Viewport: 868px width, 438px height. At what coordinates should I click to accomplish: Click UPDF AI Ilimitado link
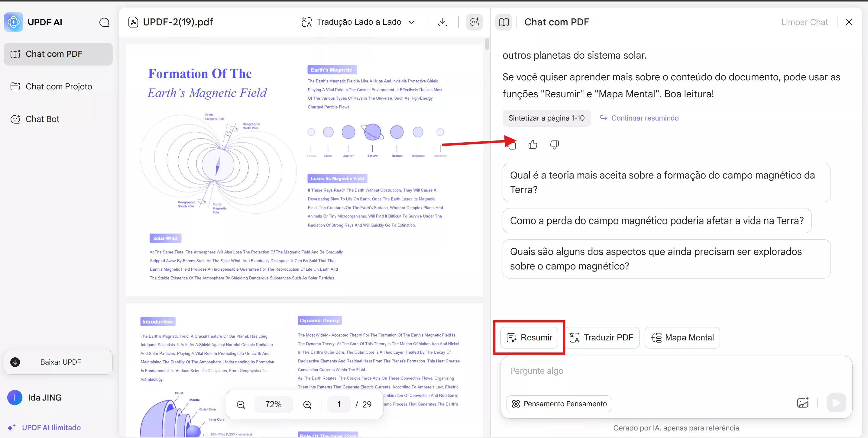point(51,427)
